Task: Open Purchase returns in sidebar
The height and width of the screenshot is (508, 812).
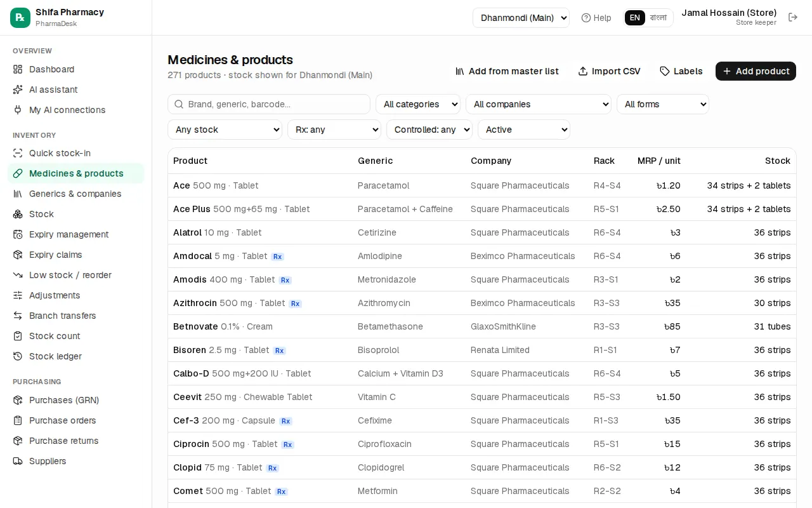Action: (x=76, y=441)
